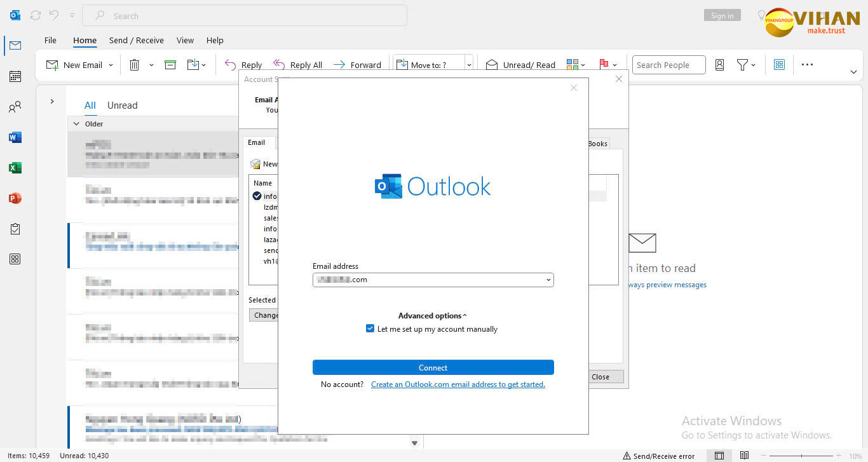Click the Delete trash can icon

(x=135, y=65)
